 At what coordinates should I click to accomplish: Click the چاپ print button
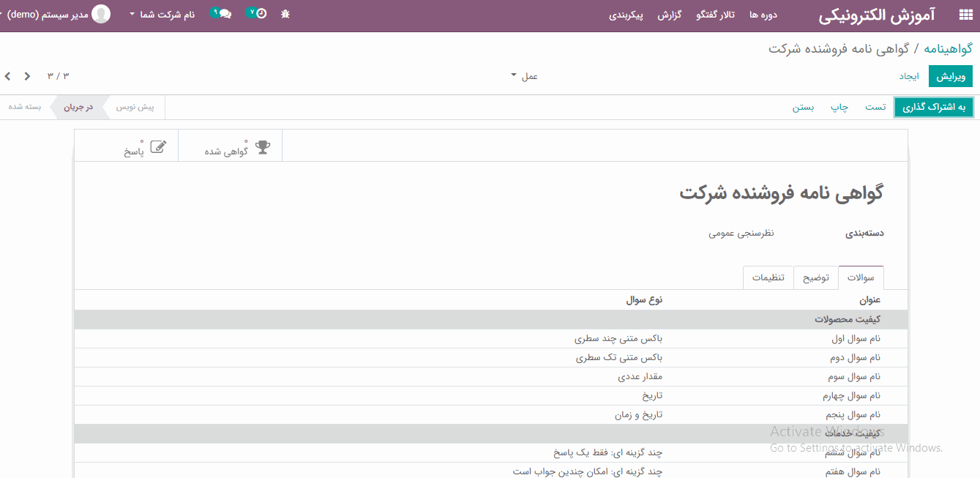click(x=839, y=107)
